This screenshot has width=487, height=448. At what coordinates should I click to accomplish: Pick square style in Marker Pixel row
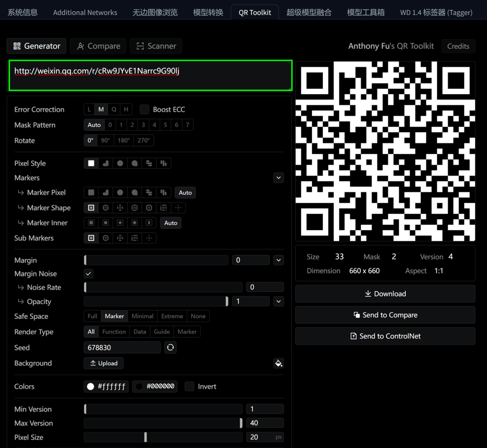point(91,193)
